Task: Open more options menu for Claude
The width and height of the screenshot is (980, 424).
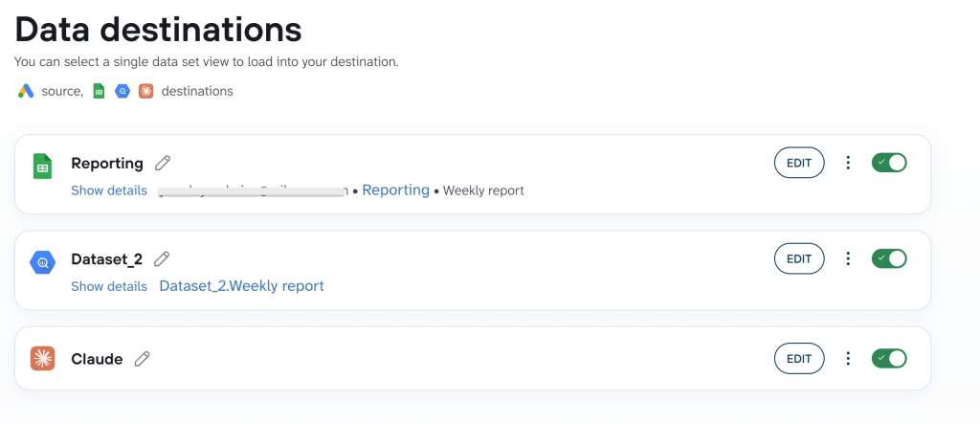Action: pos(848,358)
